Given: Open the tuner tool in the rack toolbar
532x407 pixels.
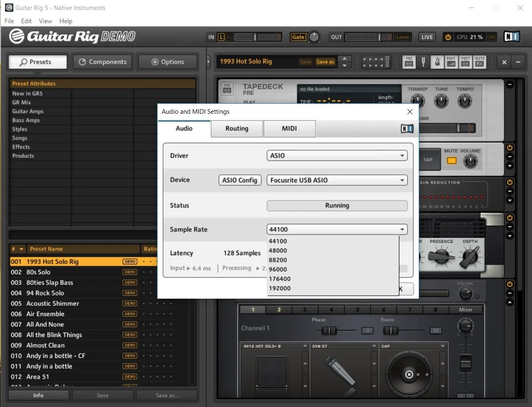Looking at the screenshot, I should click(x=423, y=62).
